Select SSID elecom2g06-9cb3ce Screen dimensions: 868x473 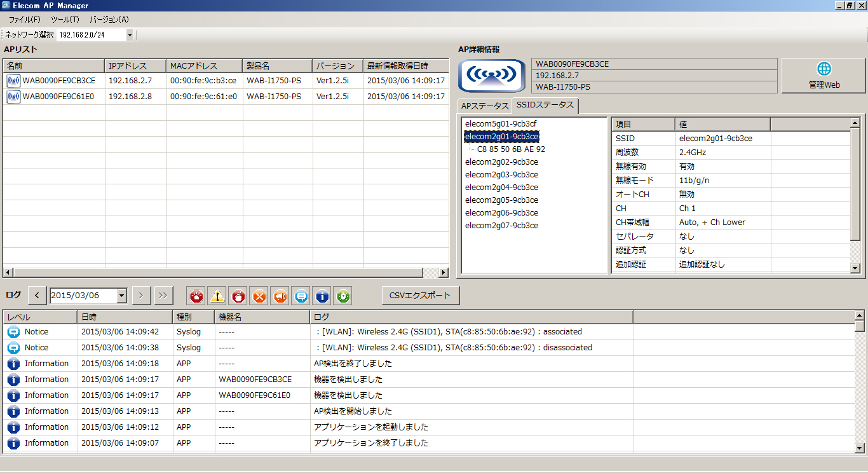click(x=501, y=213)
